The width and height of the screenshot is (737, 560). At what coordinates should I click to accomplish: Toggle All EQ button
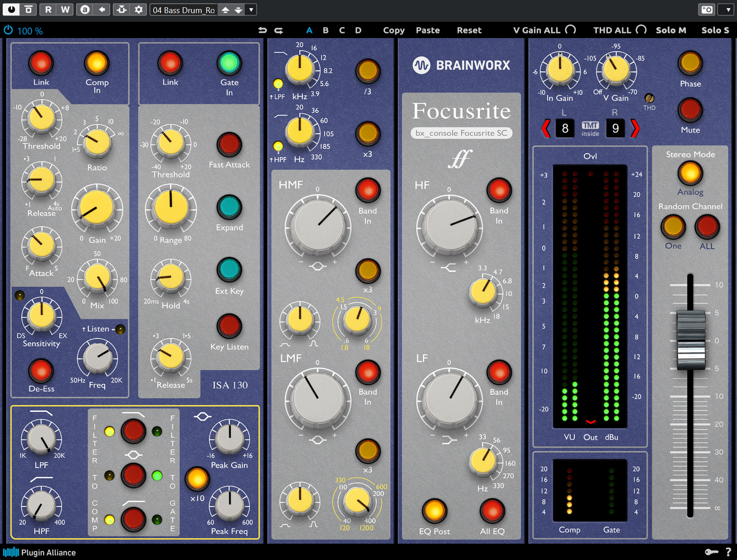pyautogui.click(x=492, y=511)
